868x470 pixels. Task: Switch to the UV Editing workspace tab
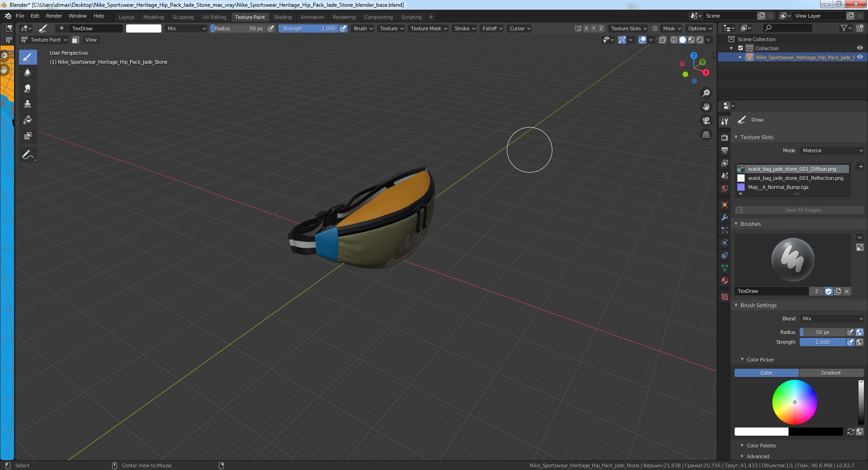point(214,17)
